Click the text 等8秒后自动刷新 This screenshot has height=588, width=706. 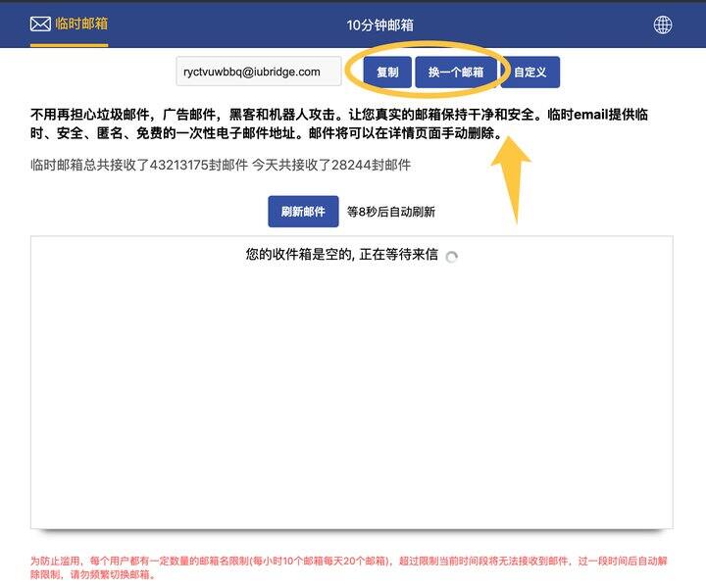coord(391,212)
